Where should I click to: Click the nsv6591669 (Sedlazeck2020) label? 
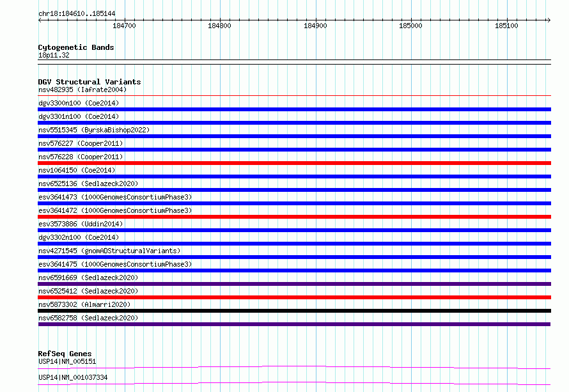coord(88,278)
